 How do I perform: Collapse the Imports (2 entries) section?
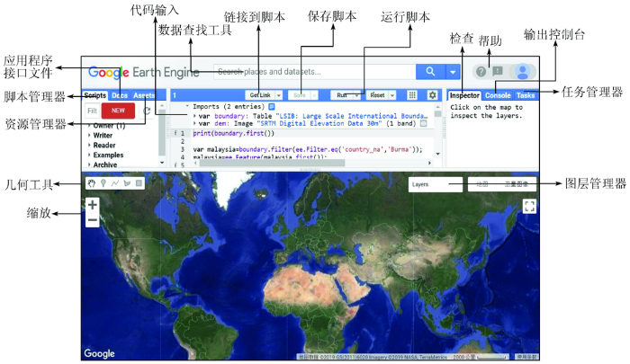coord(187,106)
